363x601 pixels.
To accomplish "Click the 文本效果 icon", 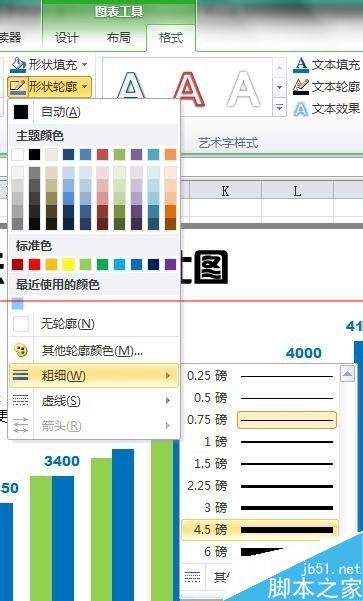I will pos(301,109).
